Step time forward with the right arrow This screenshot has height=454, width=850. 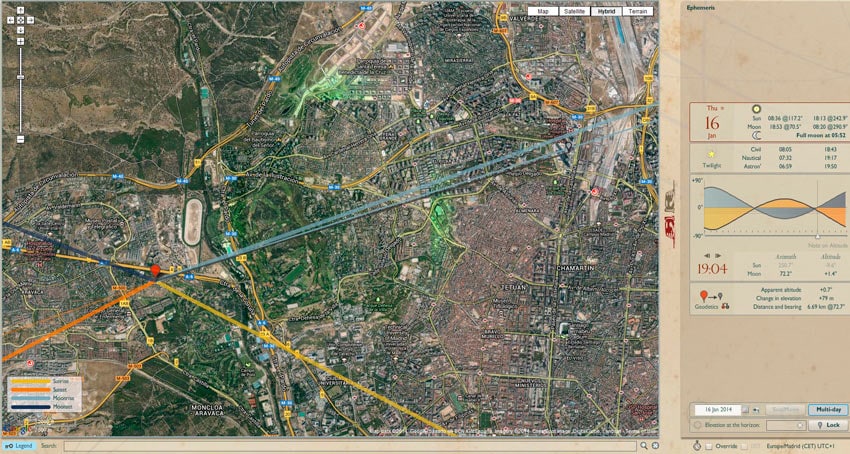point(718,255)
